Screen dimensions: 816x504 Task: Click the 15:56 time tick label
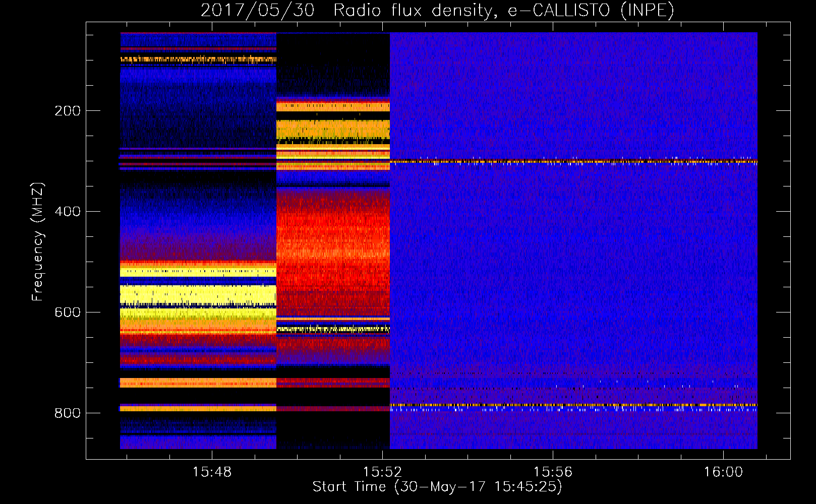pyautogui.click(x=553, y=472)
